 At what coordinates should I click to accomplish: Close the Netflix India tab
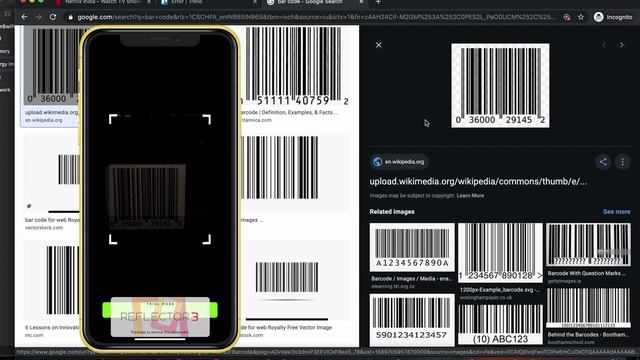149,2
